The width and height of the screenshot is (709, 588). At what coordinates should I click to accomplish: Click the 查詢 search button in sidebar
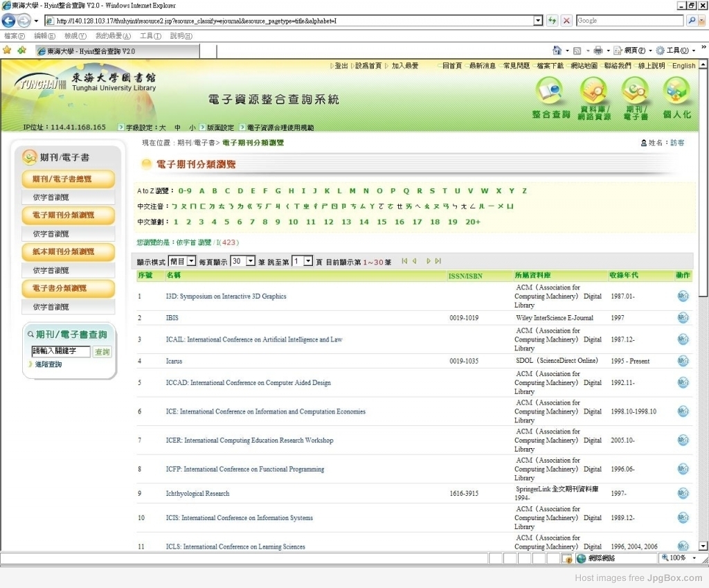(x=102, y=352)
